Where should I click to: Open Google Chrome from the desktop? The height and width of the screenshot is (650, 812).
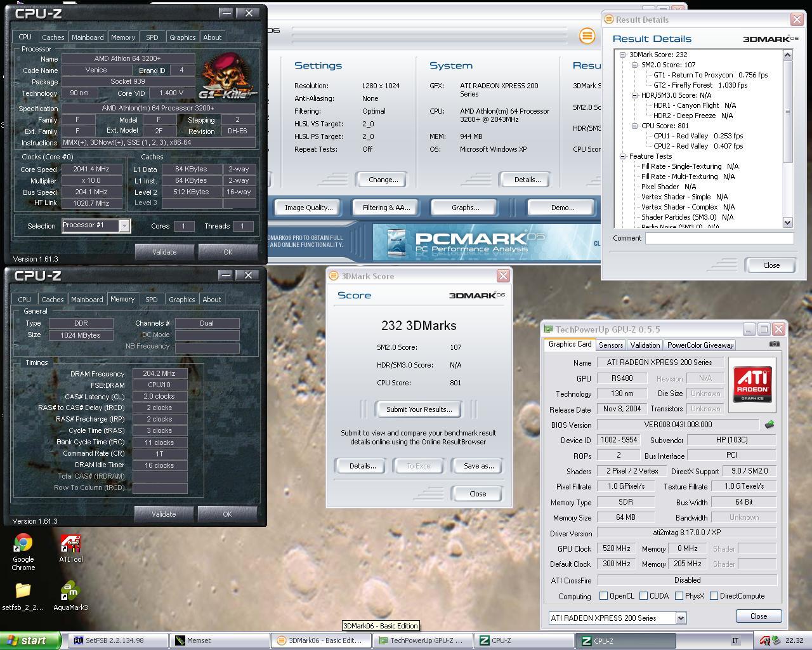[x=23, y=552]
